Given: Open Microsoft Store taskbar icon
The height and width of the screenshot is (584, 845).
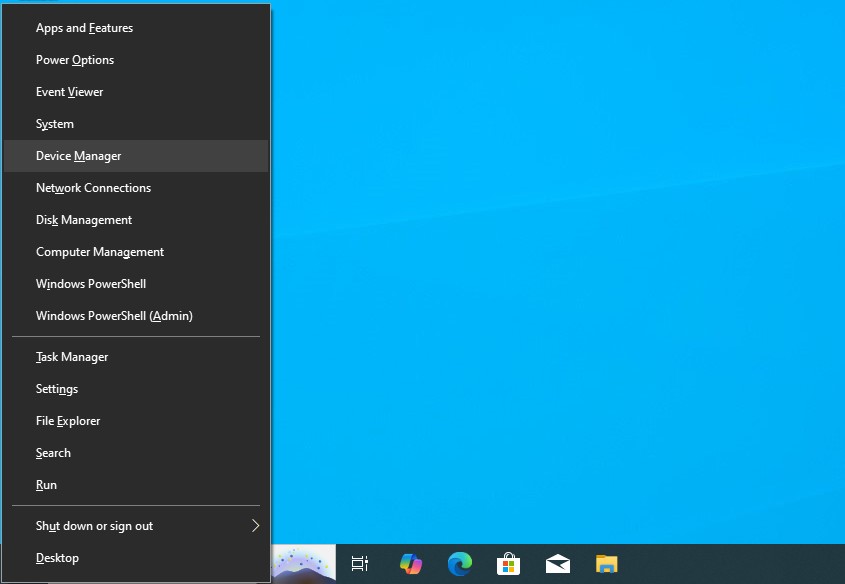Looking at the screenshot, I should pyautogui.click(x=508, y=564).
